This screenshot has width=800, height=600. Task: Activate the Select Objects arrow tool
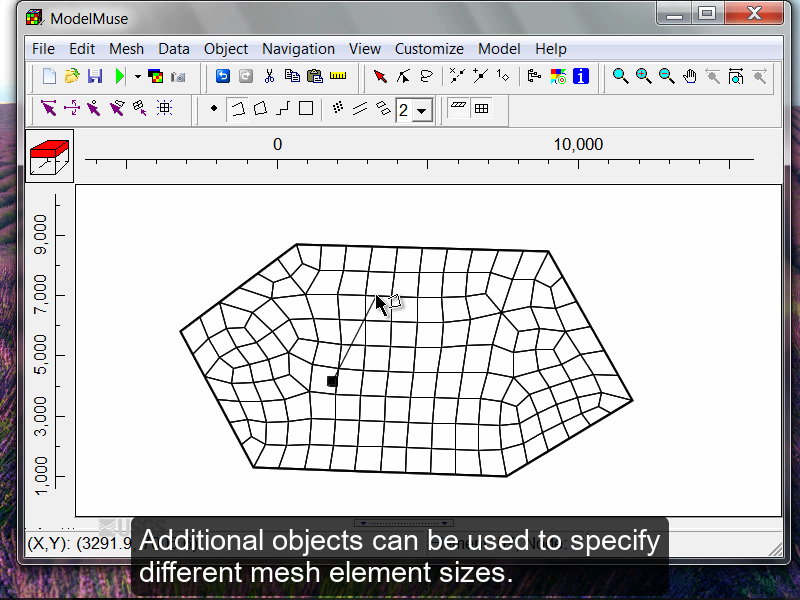pyautogui.click(x=378, y=75)
